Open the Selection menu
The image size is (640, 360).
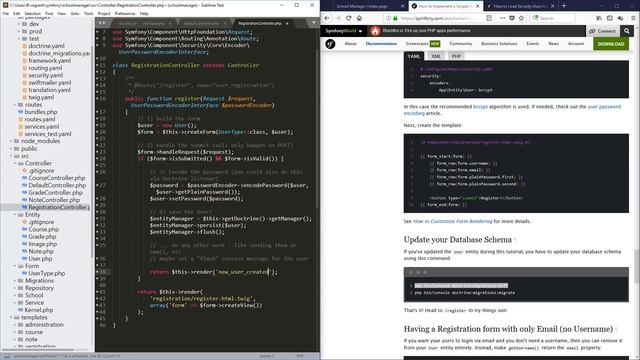pos(32,13)
